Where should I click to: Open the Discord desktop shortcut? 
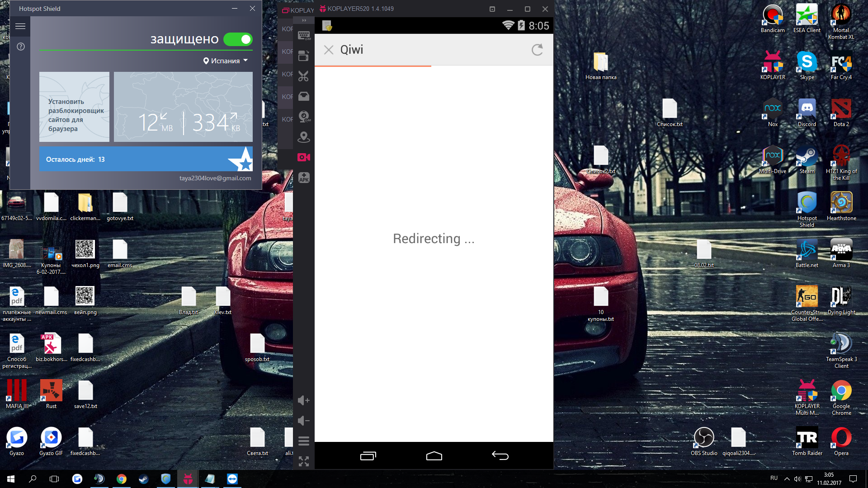807,113
